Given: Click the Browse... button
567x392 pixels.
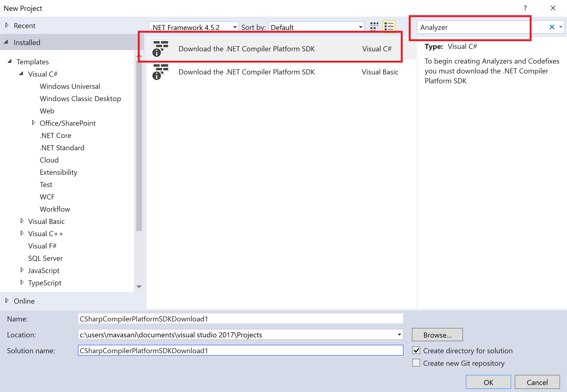Looking at the screenshot, I should click(437, 334).
